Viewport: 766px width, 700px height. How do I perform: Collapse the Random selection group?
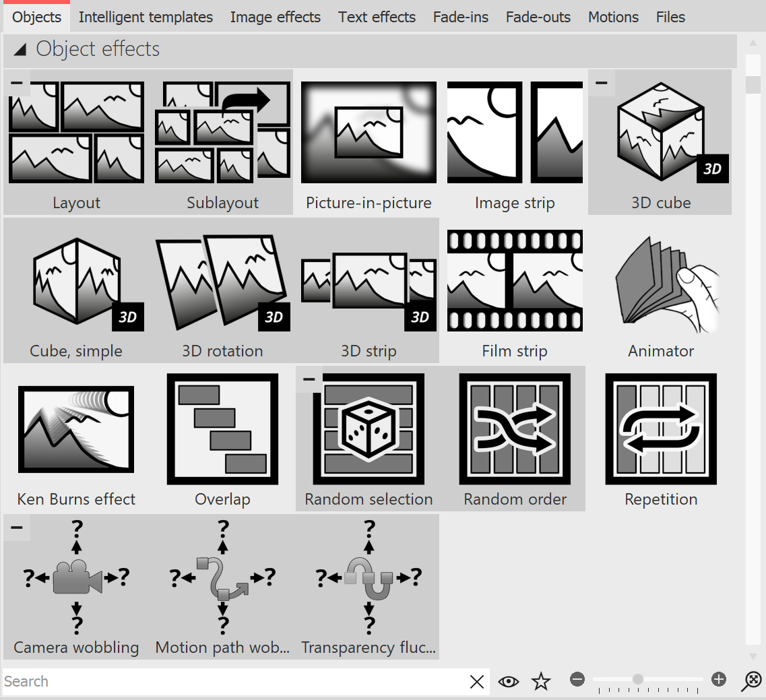pos(309,379)
